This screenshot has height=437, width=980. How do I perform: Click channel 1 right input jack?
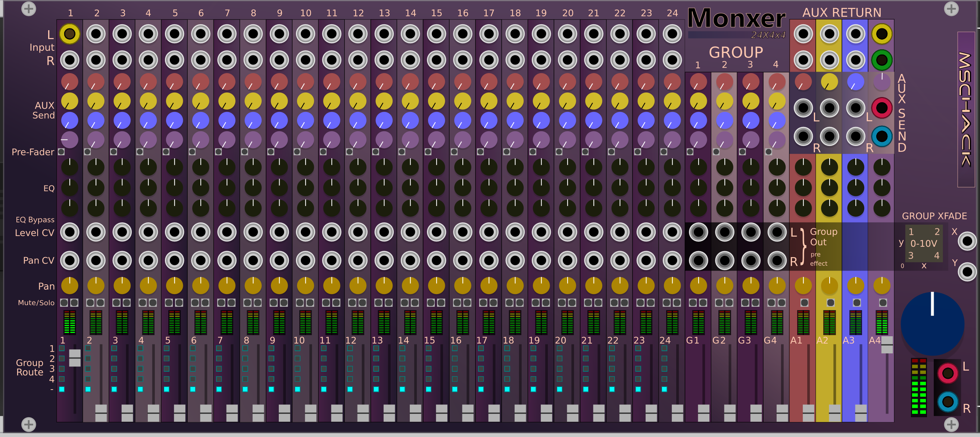point(70,60)
